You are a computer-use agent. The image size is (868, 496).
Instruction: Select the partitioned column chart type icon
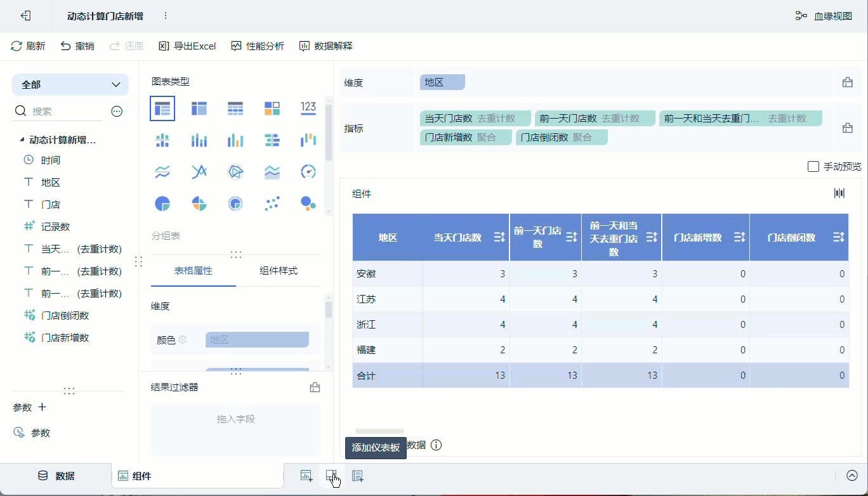click(x=162, y=140)
